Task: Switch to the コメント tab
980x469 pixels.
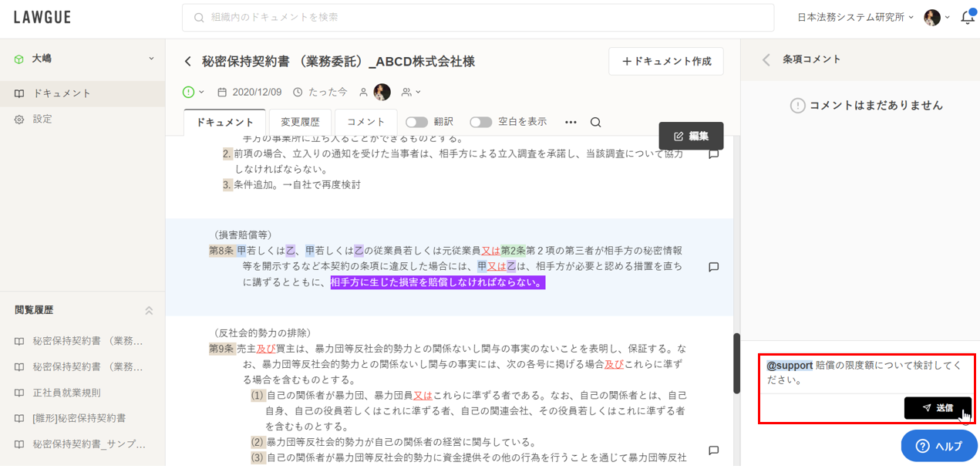Action: coord(365,122)
